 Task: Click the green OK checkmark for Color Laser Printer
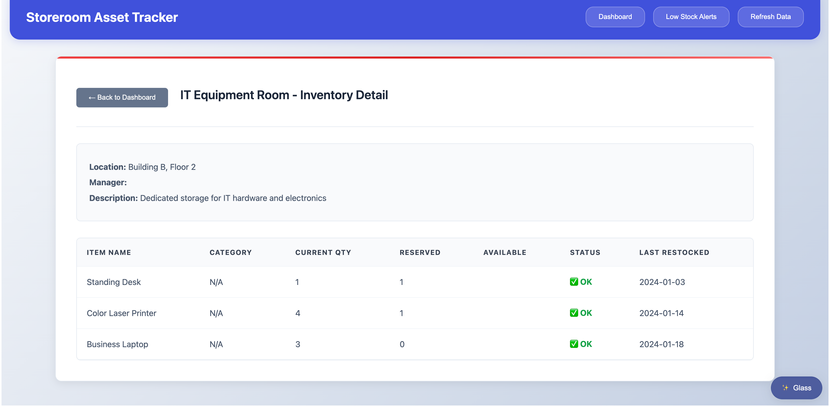574,313
